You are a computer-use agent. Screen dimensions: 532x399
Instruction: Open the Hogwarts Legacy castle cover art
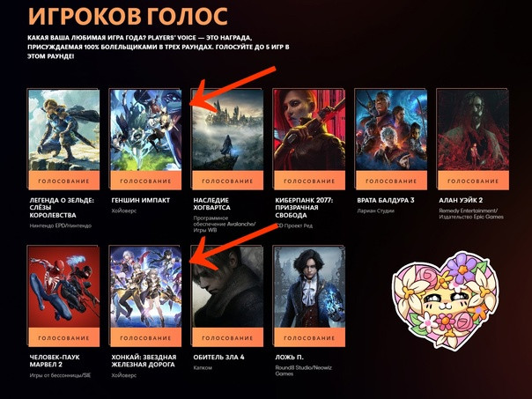(x=227, y=130)
